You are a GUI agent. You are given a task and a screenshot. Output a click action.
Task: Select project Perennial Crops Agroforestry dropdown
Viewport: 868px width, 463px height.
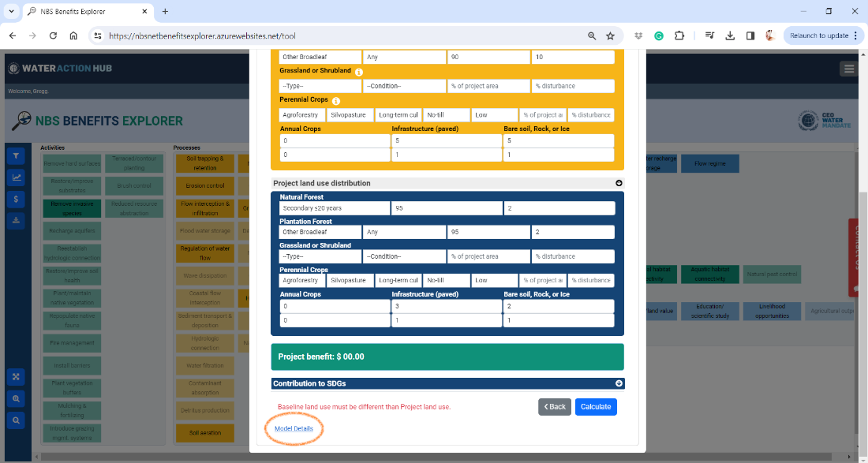pos(301,281)
